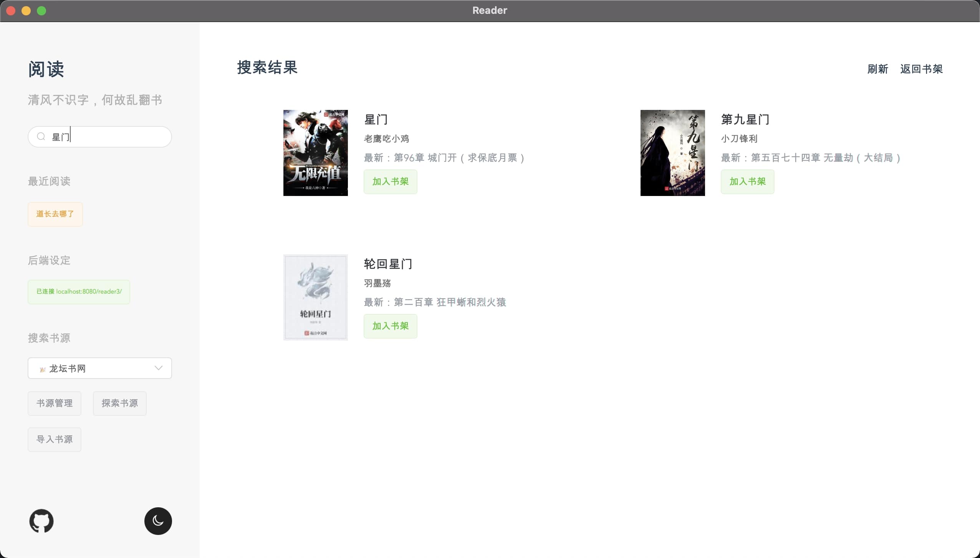Click the magnifier icon in the search box
This screenshot has width=980, height=558.
41,136
